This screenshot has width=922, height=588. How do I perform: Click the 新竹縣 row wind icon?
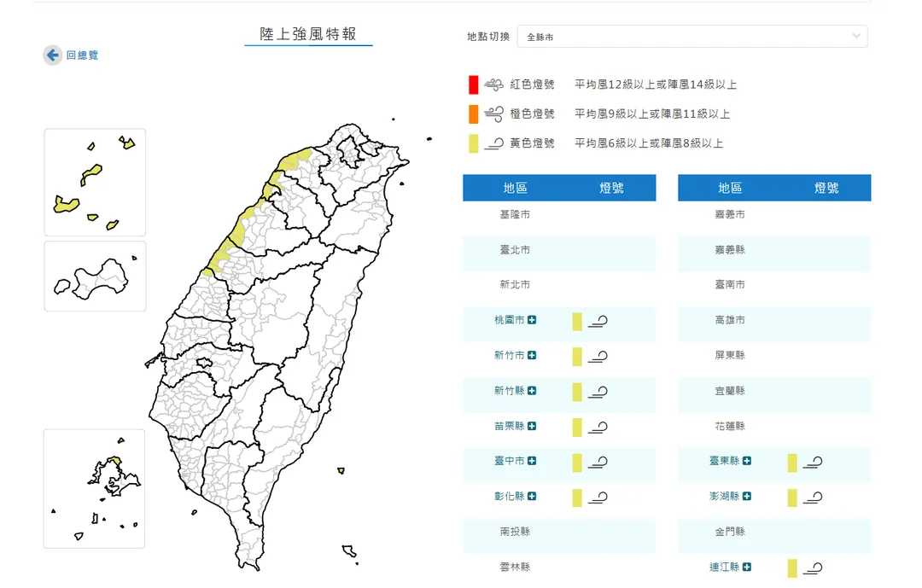(x=598, y=393)
